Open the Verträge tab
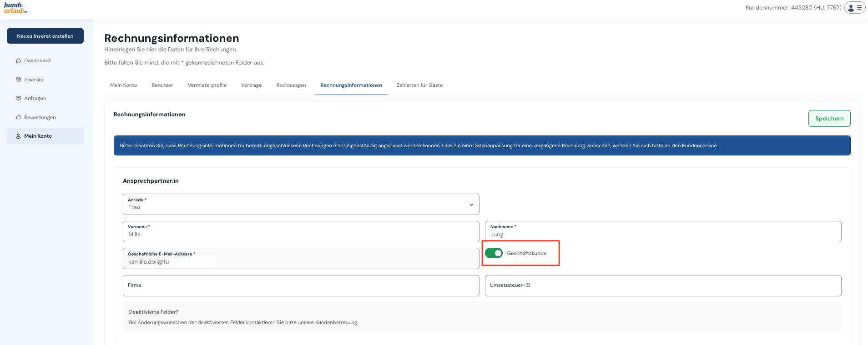Image resolution: width=868 pixels, height=345 pixels. (251, 85)
